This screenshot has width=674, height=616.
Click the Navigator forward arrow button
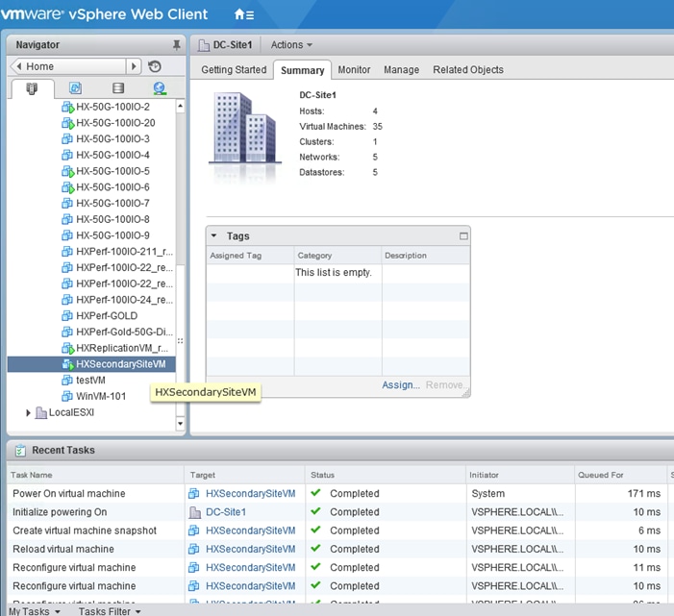pyautogui.click(x=134, y=66)
